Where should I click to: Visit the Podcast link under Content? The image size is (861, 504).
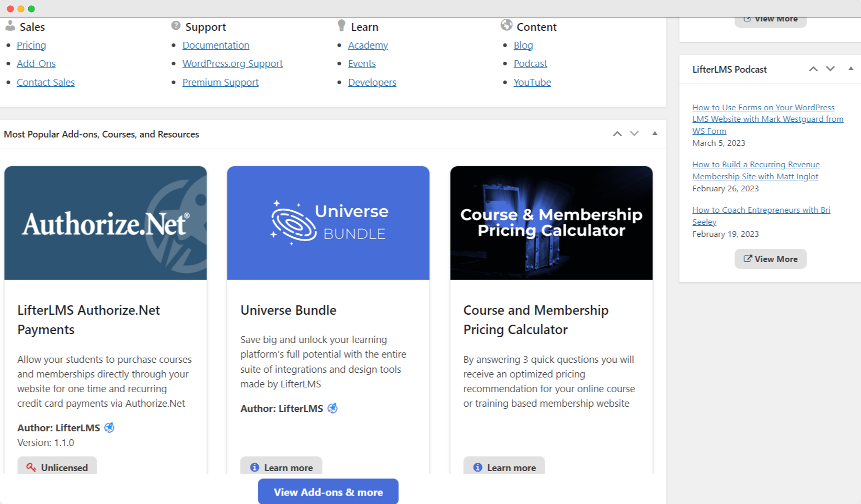coord(531,63)
